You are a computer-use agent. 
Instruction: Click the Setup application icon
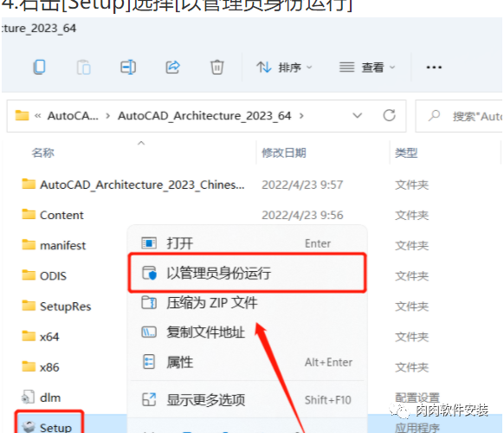[29, 427]
